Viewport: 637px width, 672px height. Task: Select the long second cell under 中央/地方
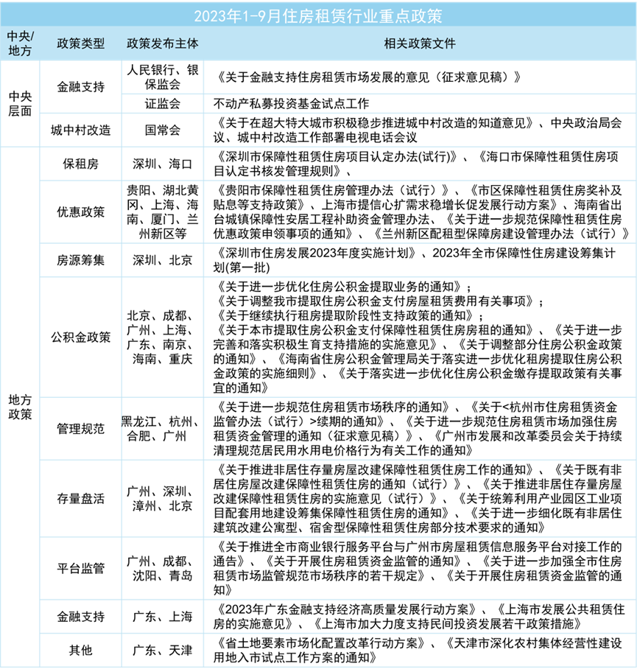(x=20, y=407)
